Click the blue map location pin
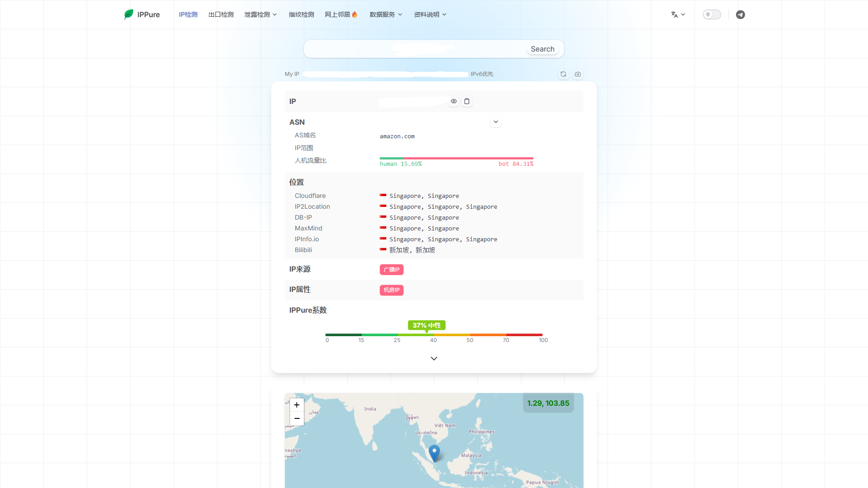868x488 pixels. (434, 453)
